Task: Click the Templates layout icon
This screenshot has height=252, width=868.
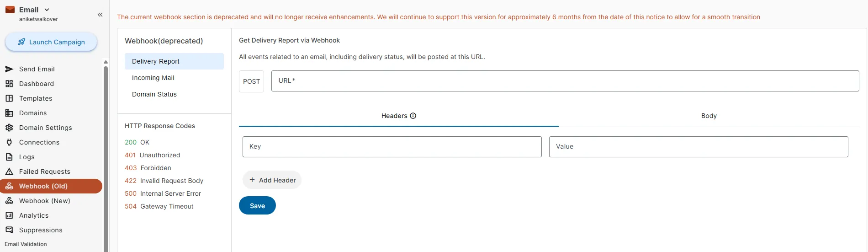Action: point(9,98)
